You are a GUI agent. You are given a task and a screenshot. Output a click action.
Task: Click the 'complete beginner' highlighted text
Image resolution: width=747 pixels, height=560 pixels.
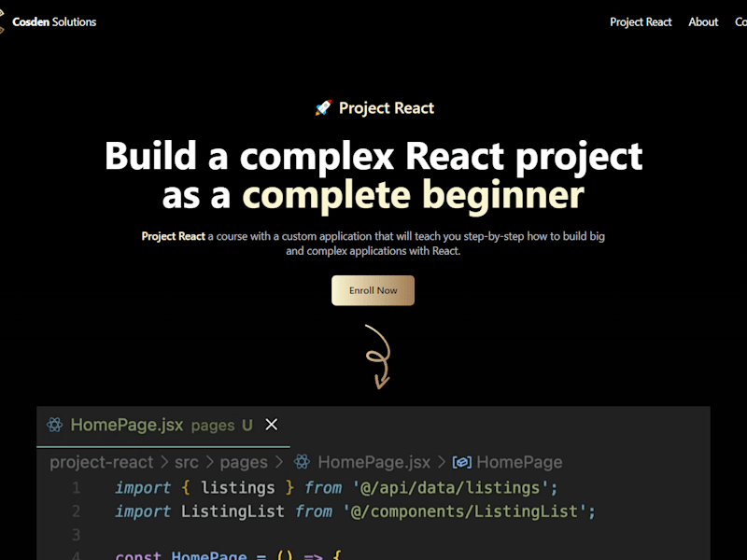point(413,195)
